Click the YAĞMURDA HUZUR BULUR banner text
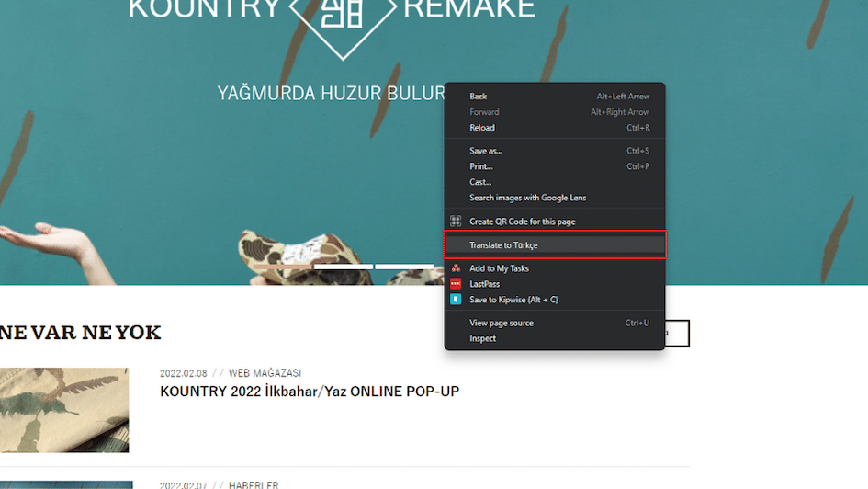Viewport: 868px width, 489px height. [x=331, y=94]
